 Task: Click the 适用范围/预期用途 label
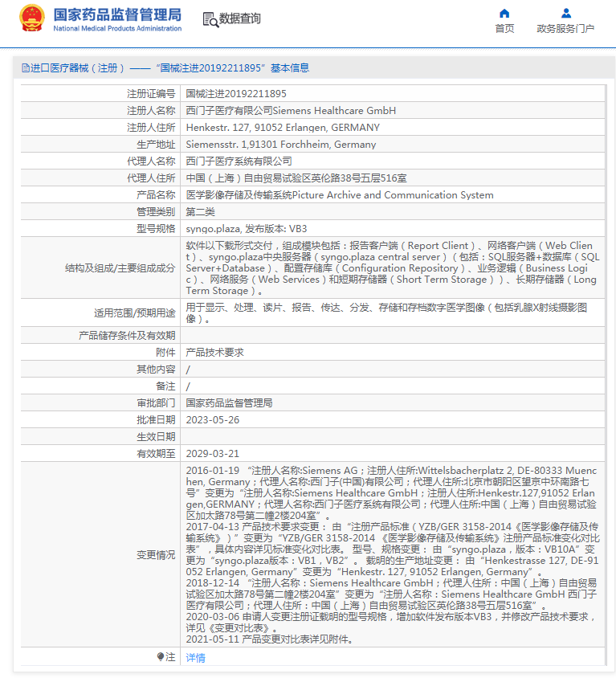[135, 313]
